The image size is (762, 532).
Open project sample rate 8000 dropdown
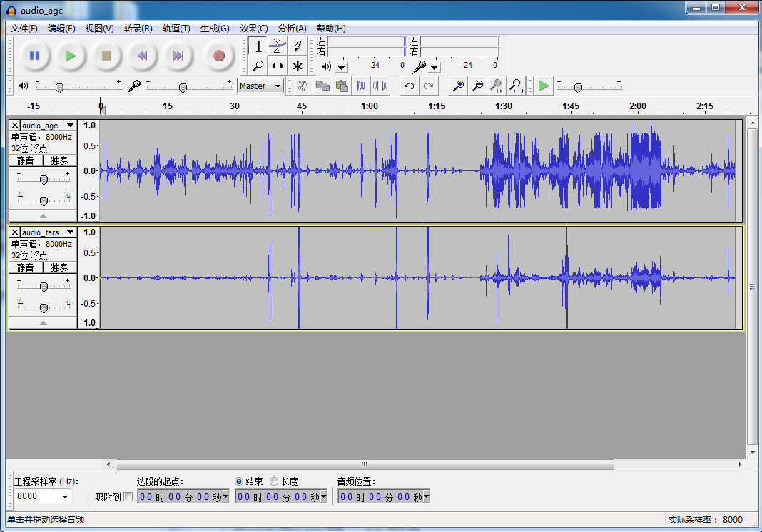65,496
